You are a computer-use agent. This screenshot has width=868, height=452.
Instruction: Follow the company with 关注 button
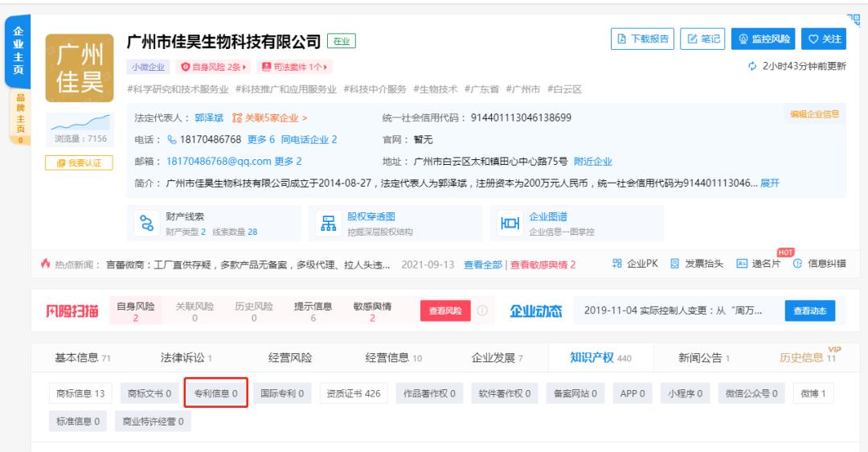(x=825, y=39)
